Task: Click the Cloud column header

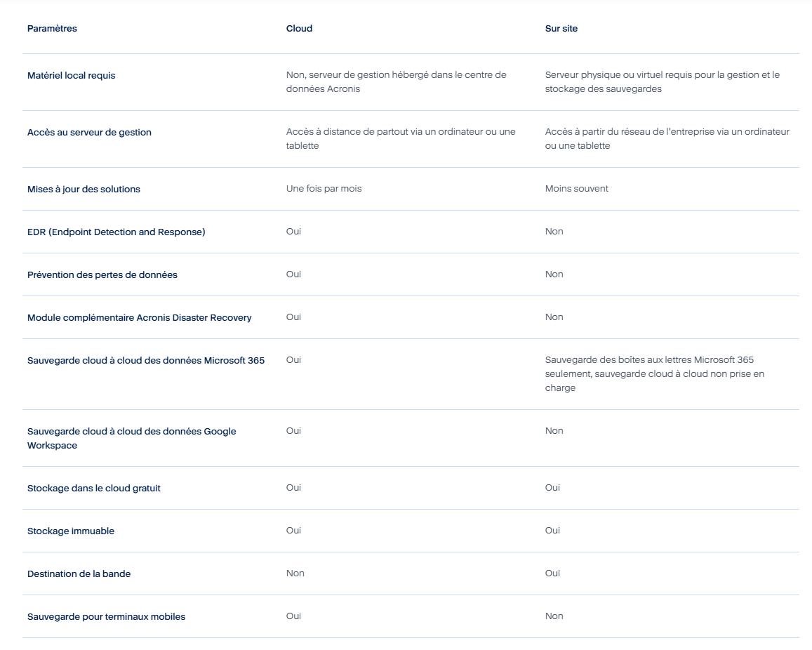Action: point(299,29)
